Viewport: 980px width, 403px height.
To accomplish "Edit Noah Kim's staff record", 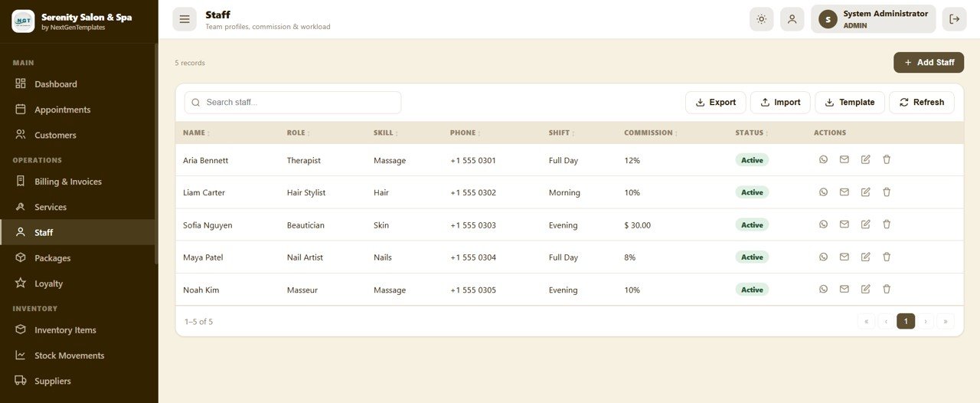I will pyautogui.click(x=866, y=289).
